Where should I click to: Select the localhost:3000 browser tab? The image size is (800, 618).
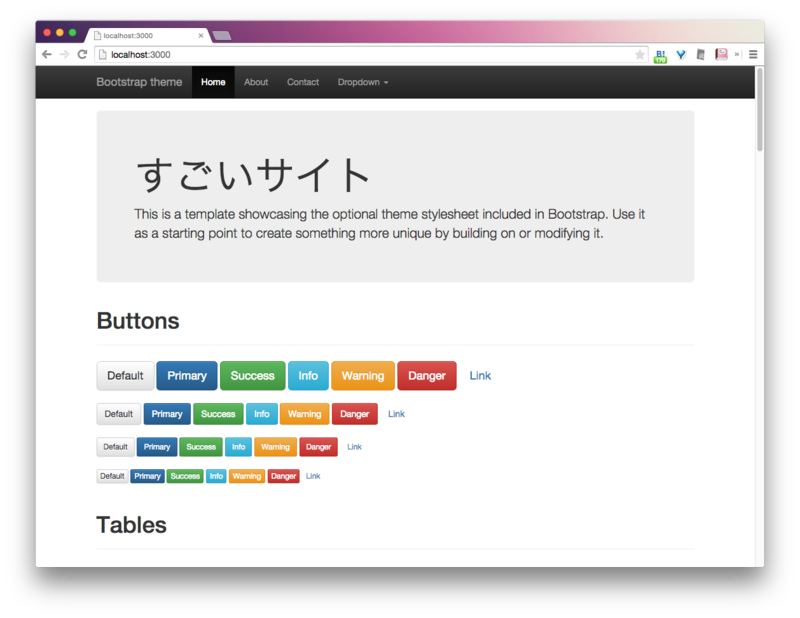pyautogui.click(x=148, y=35)
